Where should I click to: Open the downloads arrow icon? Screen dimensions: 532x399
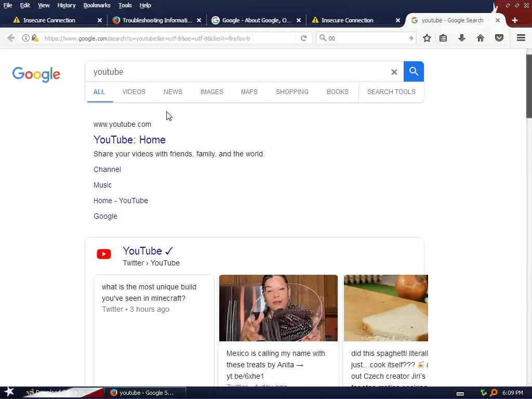(x=461, y=38)
